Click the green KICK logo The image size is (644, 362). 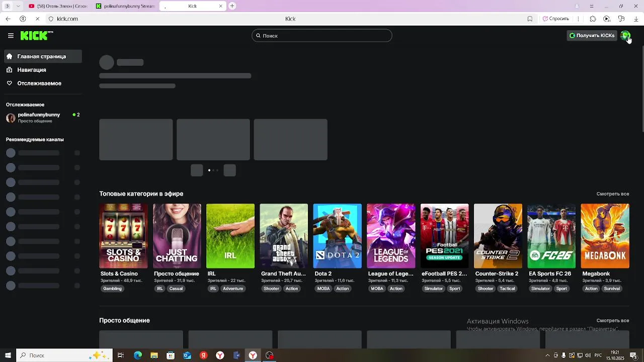(36, 35)
